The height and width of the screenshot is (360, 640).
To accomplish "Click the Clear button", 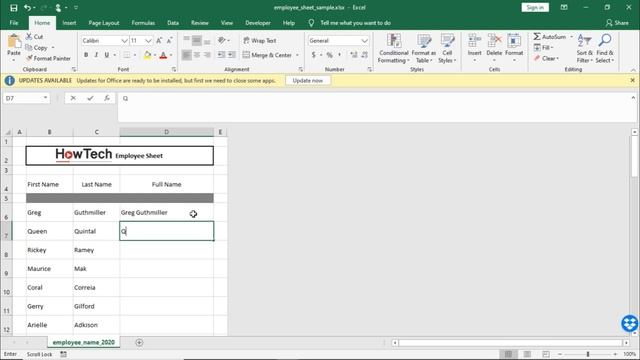I will [546, 58].
